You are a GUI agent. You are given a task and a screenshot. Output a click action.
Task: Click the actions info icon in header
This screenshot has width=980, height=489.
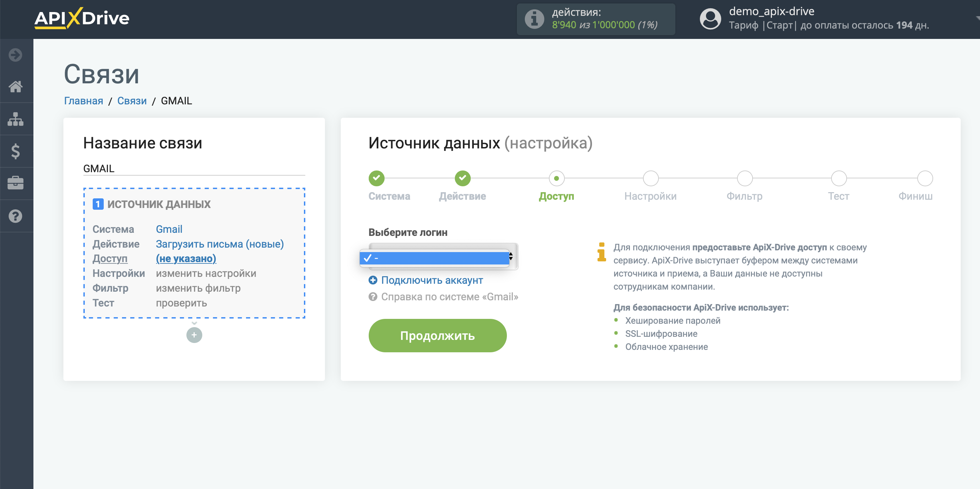tap(534, 19)
